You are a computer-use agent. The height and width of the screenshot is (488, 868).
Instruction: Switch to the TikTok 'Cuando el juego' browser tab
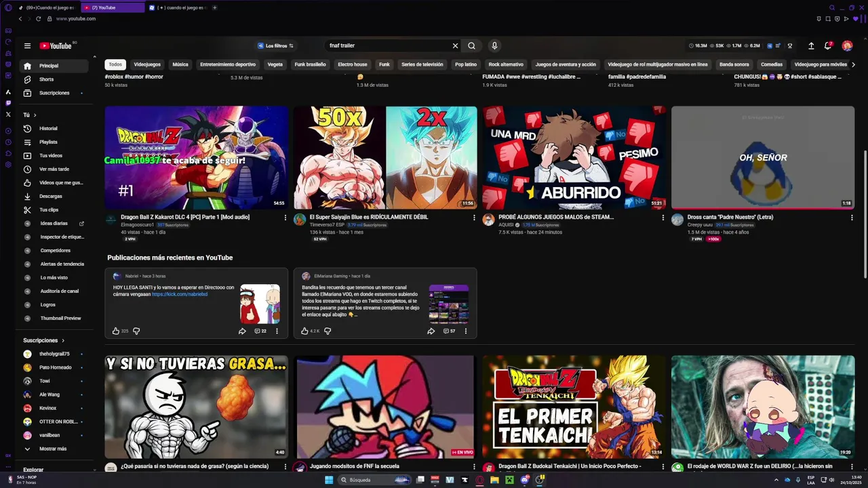pos(47,7)
